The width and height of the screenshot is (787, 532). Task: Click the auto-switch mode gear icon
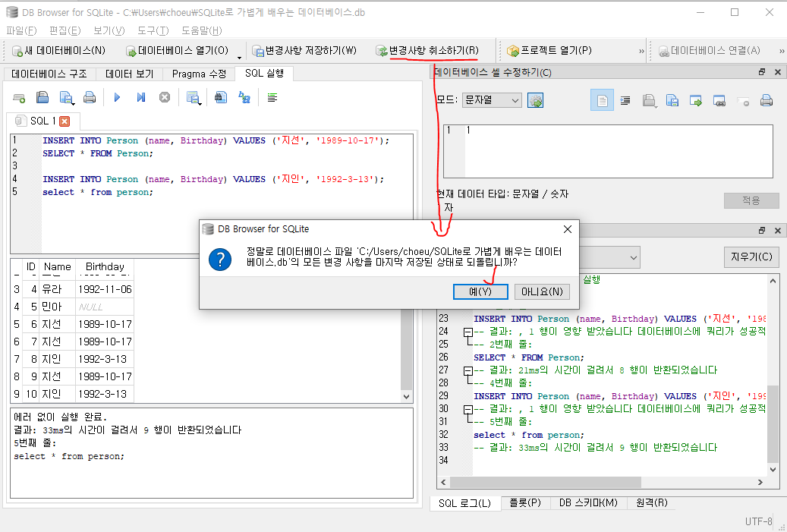click(536, 100)
